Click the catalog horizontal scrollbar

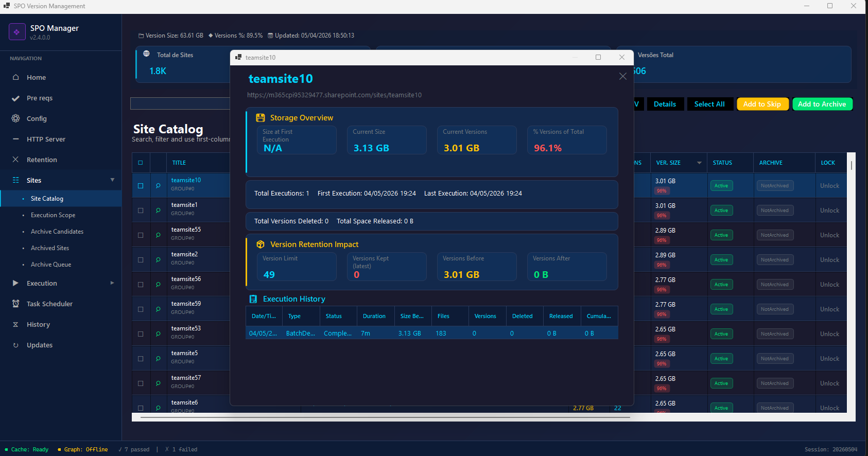(x=385, y=417)
